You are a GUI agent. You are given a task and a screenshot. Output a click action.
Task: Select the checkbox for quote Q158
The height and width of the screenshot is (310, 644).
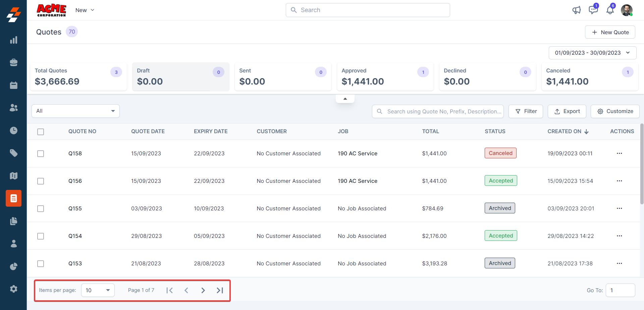[41, 154]
